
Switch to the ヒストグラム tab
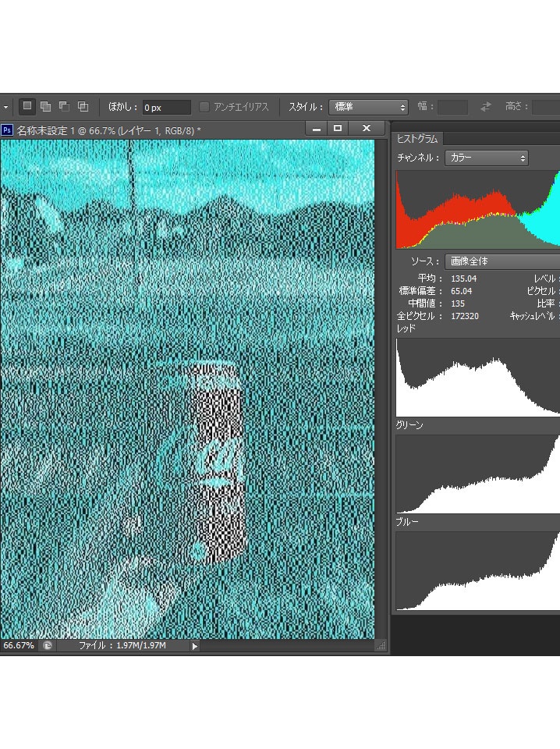pyautogui.click(x=417, y=139)
